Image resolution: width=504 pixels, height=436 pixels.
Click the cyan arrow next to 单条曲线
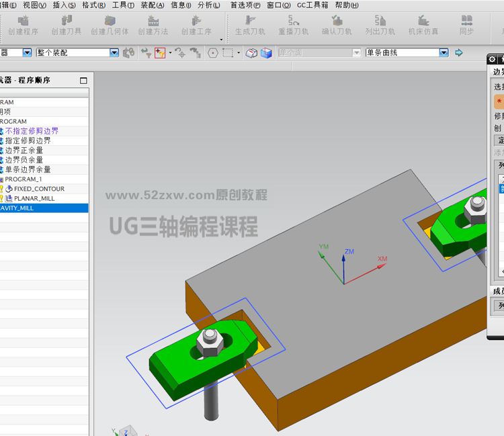459,52
